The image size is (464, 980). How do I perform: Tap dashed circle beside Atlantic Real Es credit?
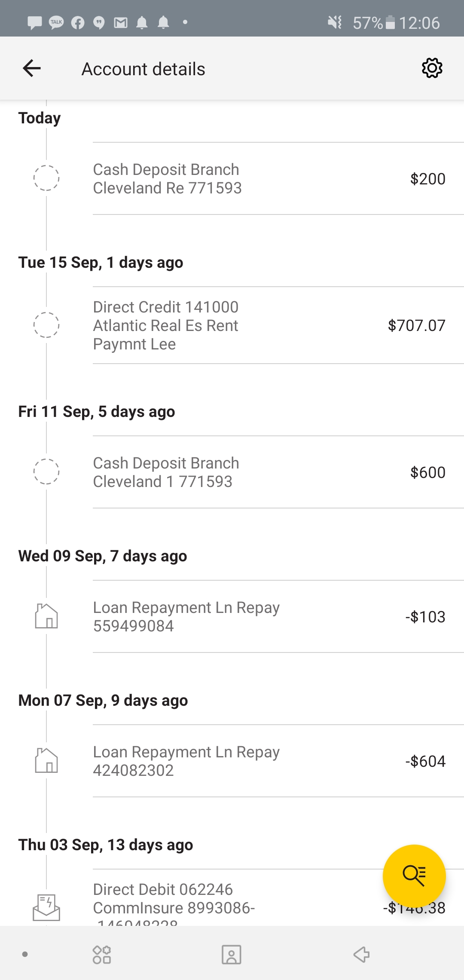click(46, 325)
